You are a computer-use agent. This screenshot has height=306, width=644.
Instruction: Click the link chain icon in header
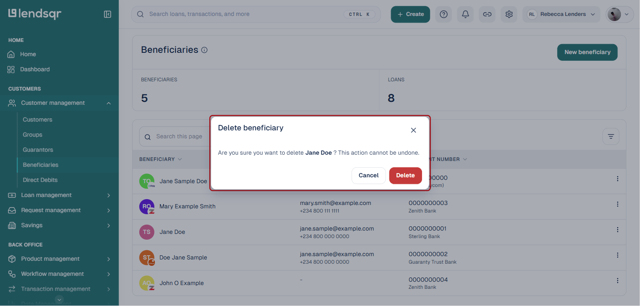point(487,14)
